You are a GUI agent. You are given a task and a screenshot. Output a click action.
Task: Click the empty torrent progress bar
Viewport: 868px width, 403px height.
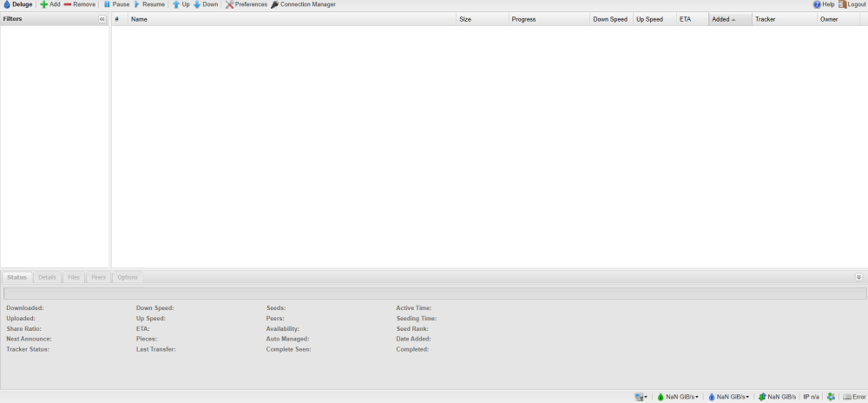pos(435,294)
